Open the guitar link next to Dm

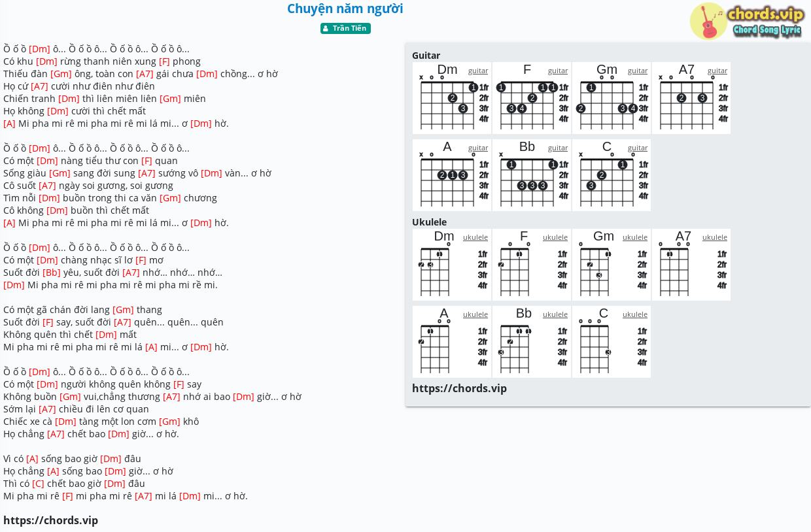point(478,71)
